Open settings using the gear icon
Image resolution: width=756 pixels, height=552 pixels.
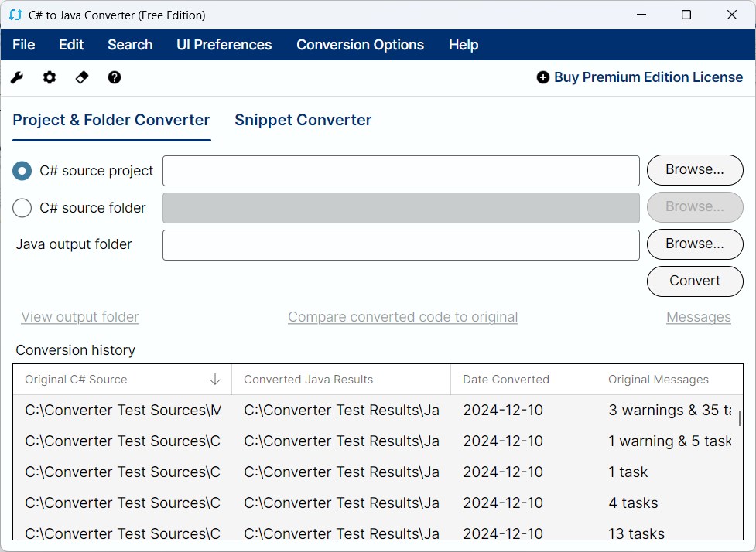[50, 77]
